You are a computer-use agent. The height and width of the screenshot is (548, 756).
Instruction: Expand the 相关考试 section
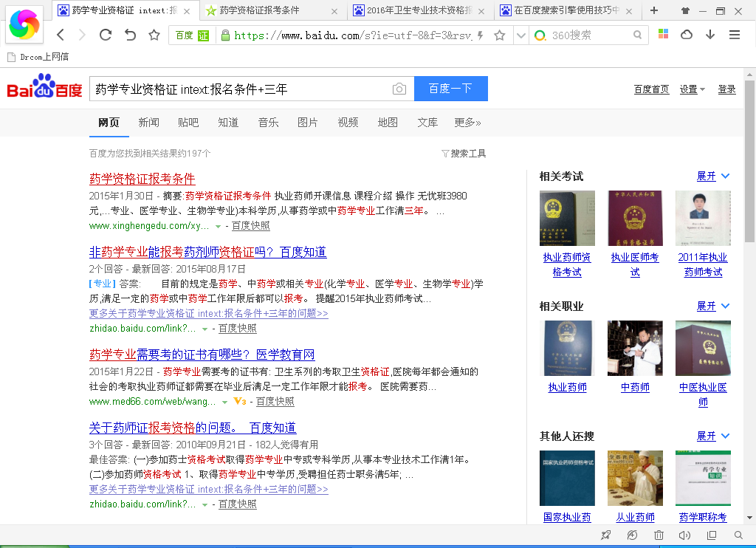(713, 176)
